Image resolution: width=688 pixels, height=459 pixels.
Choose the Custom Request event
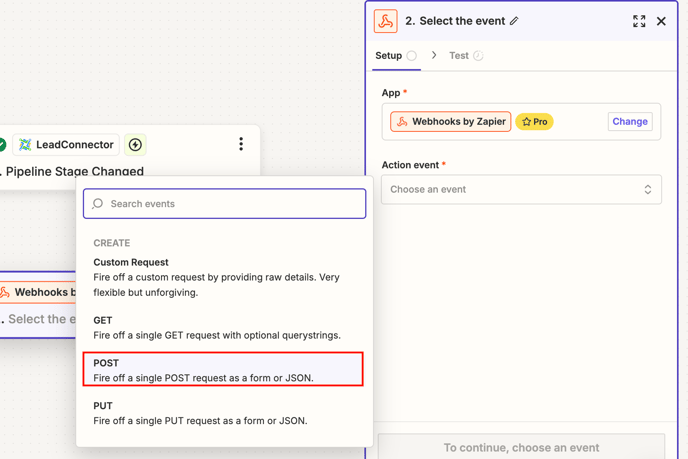(223, 277)
